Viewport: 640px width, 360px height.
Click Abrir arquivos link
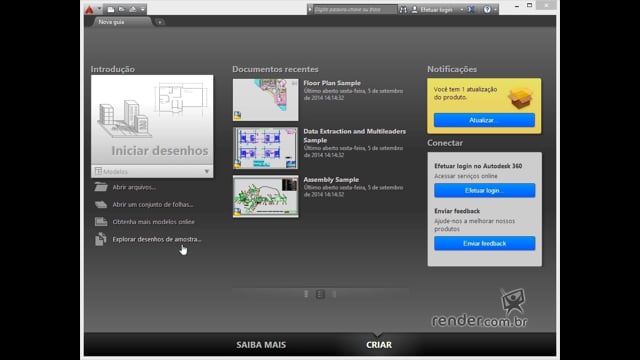coord(134,187)
